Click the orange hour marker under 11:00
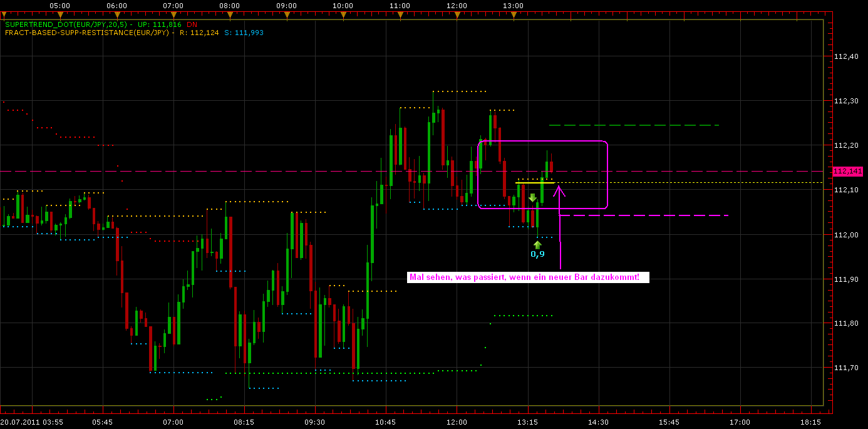 (x=400, y=14)
